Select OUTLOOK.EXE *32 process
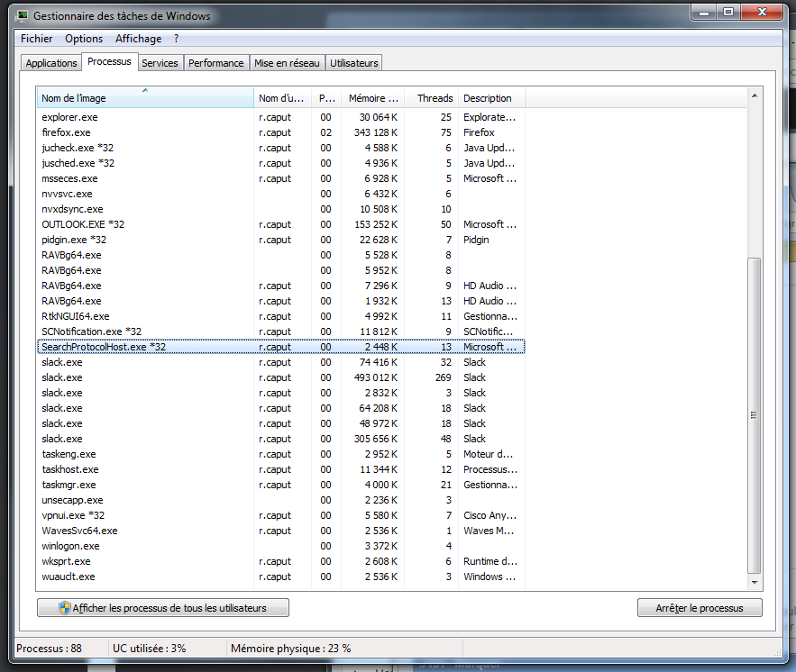This screenshot has height=672, width=796. pyautogui.click(x=280, y=224)
